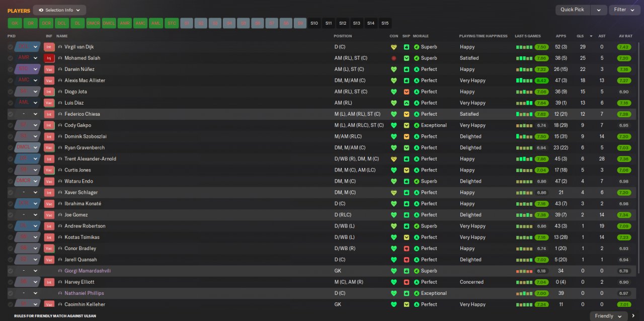Screen dimensions: 644x321
Task: Click Diogo Jota's orange match sharpness icon
Action: tap(407, 92)
